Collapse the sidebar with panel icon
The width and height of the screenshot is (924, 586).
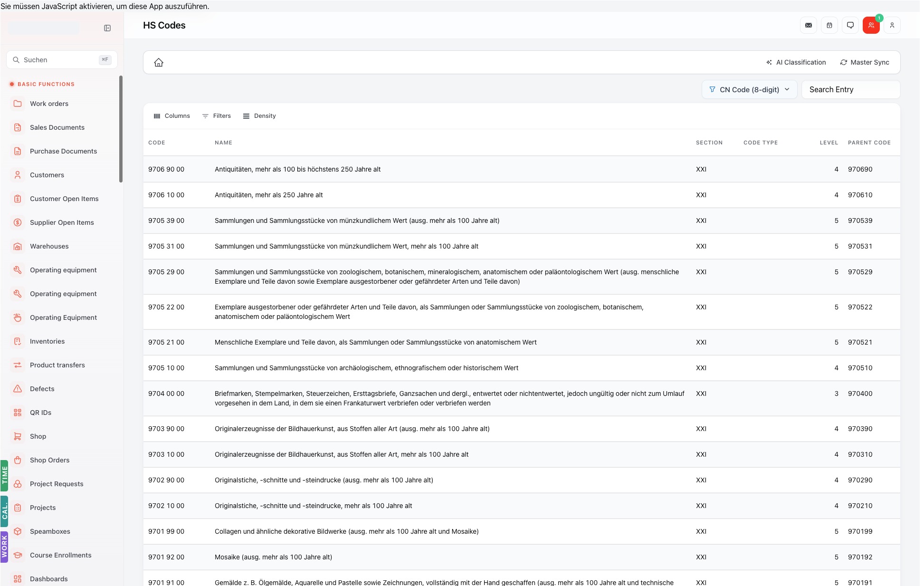107,28
